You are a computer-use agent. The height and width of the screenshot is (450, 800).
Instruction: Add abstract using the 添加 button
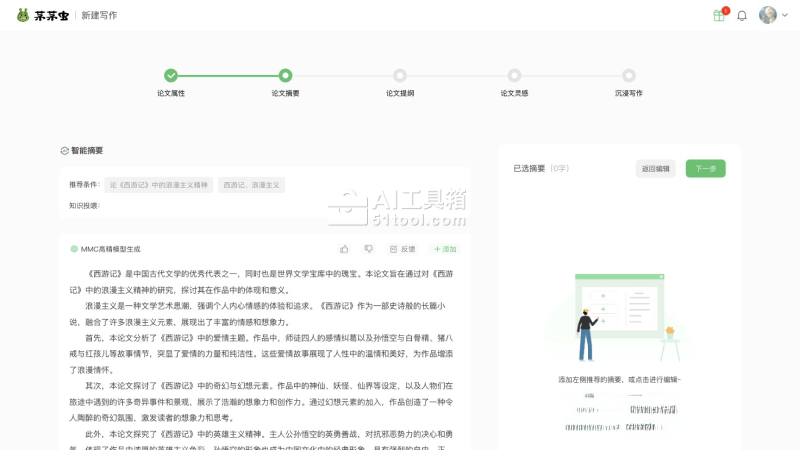tap(445, 249)
